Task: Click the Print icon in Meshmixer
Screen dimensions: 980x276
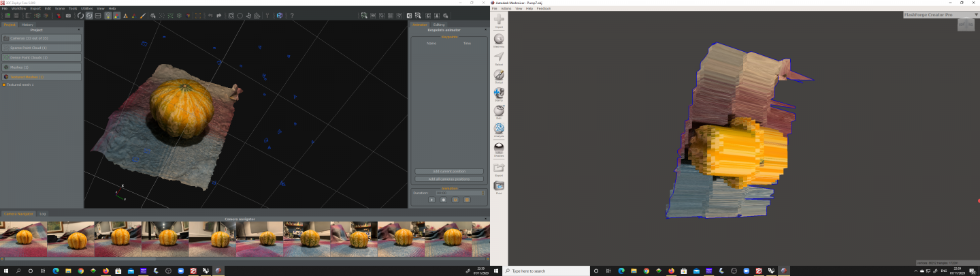Action: point(499,186)
